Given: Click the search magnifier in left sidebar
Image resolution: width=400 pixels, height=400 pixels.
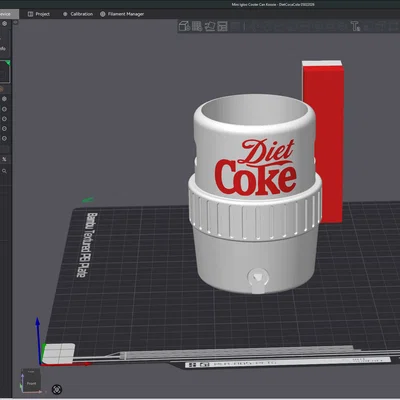Looking at the screenshot, I should 4,171.
